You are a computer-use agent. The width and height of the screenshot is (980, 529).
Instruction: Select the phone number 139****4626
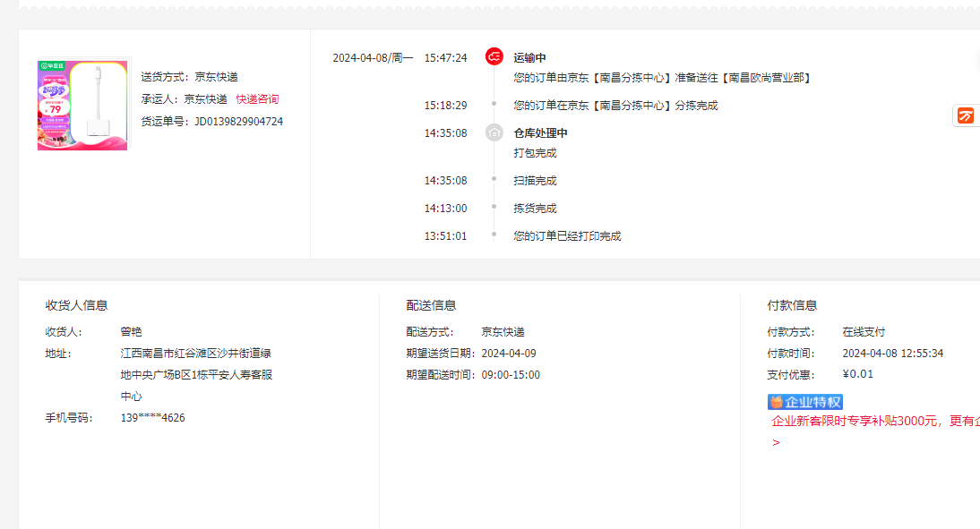pos(152,418)
